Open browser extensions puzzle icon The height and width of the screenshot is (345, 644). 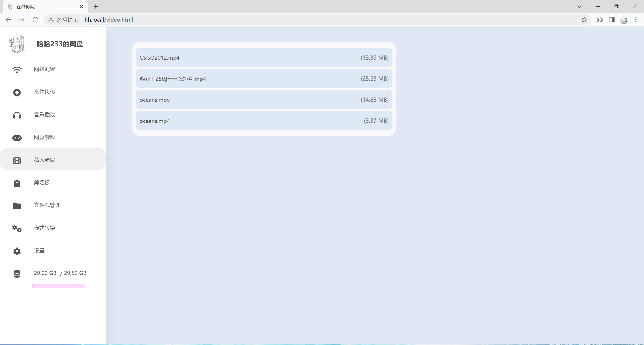(600, 20)
